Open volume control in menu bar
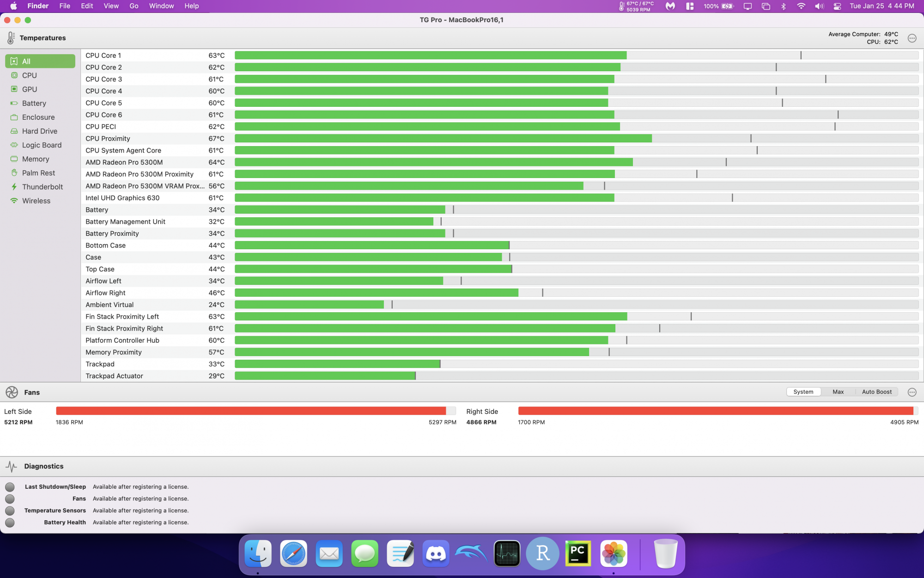Screen dimensions: 924x578 click(x=819, y=6)
